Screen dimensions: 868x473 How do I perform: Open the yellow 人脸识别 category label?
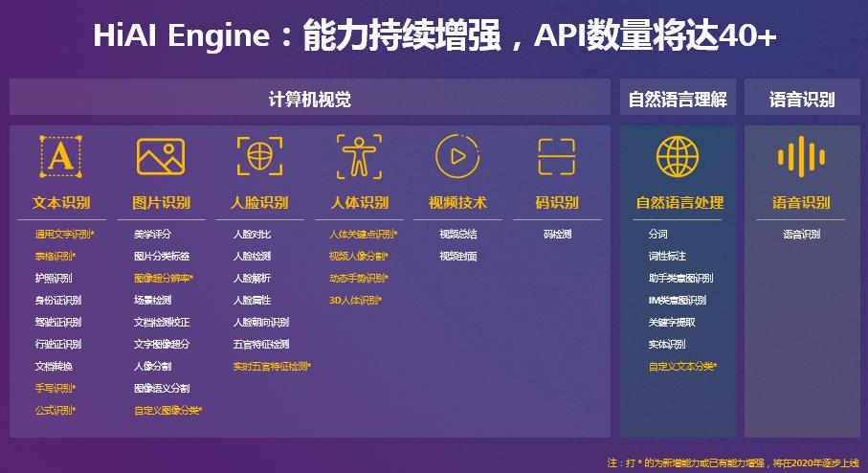tap(259, 203)
